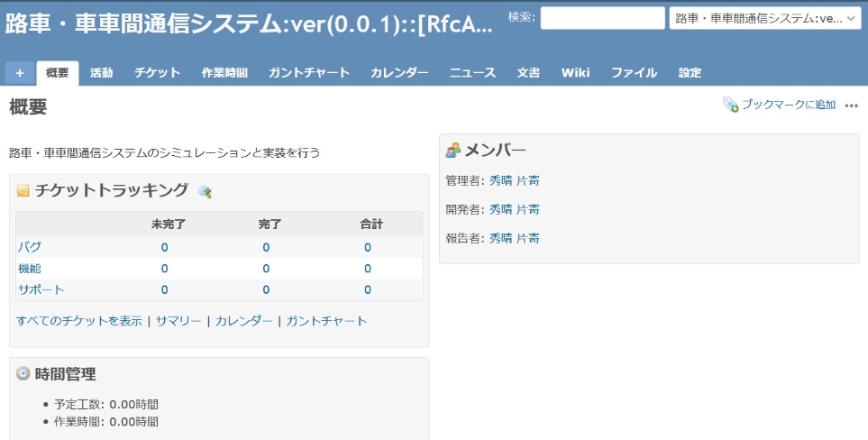
Task: Click the 機能 合計 count
Action: coord(368,269)
